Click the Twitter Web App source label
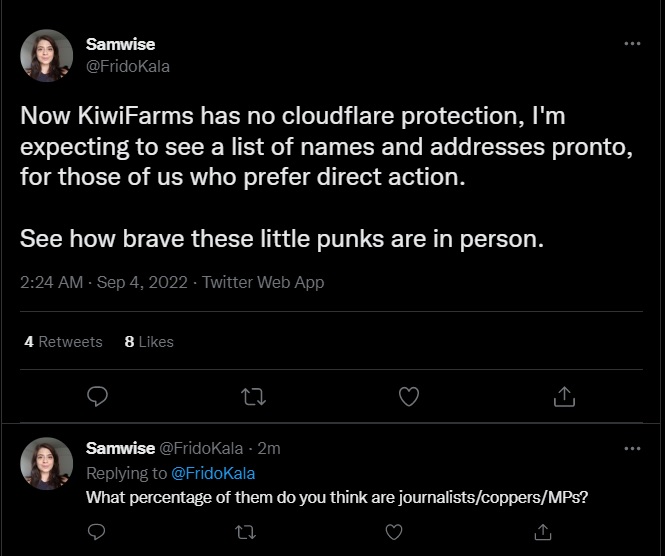 point(264,283)
